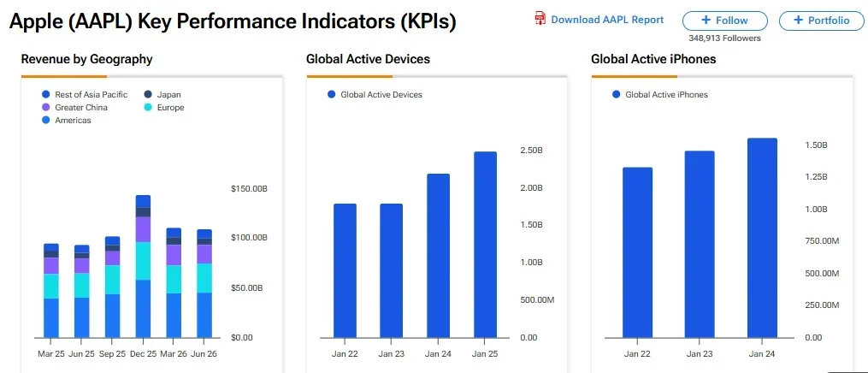
Task: Follow Apple with the Follow button
Action: [724, 21]
